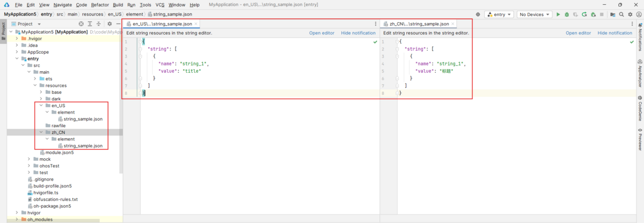Click Hide notification in right editor
This screenshot has width=644, height=223.
click(614, 33)
